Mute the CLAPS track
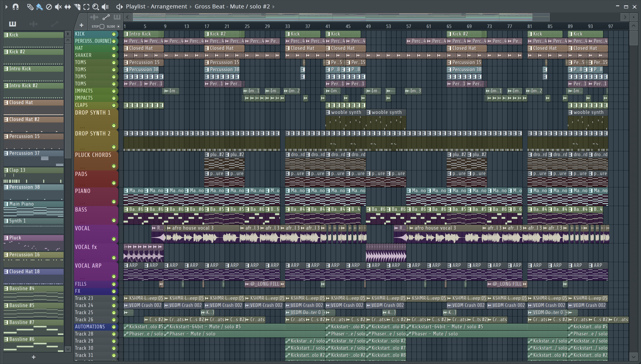Image resolution: width=641 pixels, height=364 pixels. [x=114, y=105]
